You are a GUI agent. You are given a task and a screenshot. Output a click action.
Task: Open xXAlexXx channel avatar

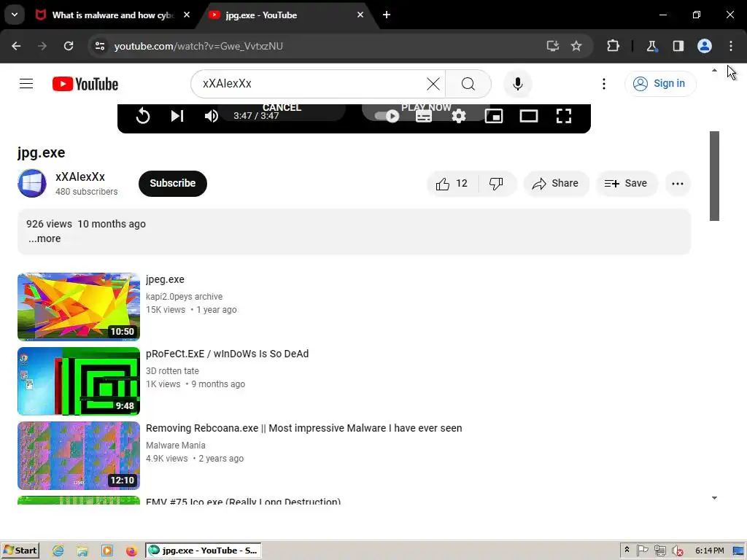point(32,183)
